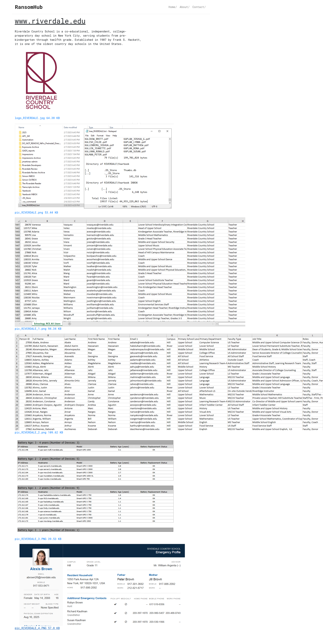Click the Transcripts Archive folder icon
Viewport: 323px width, 644px height.
tap(20, 187)
